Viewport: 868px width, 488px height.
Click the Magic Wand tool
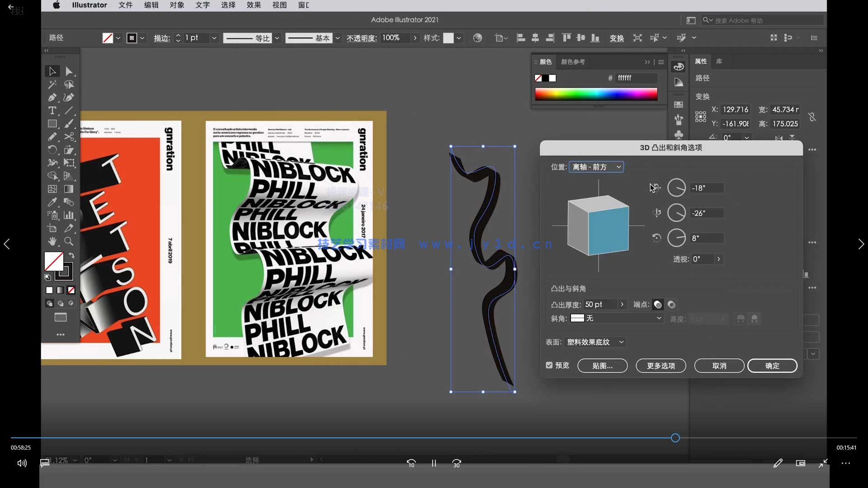[52, 84]
